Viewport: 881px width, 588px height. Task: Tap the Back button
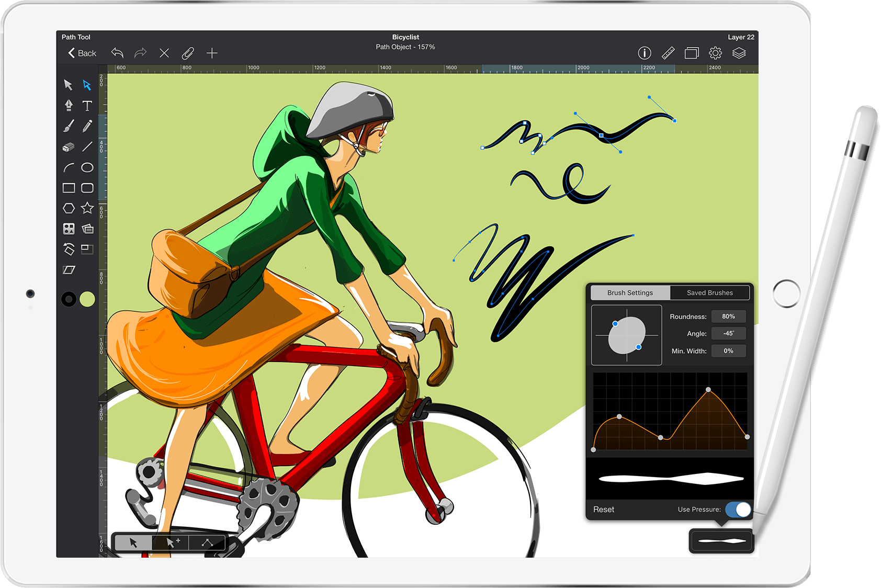pos(81,53)
